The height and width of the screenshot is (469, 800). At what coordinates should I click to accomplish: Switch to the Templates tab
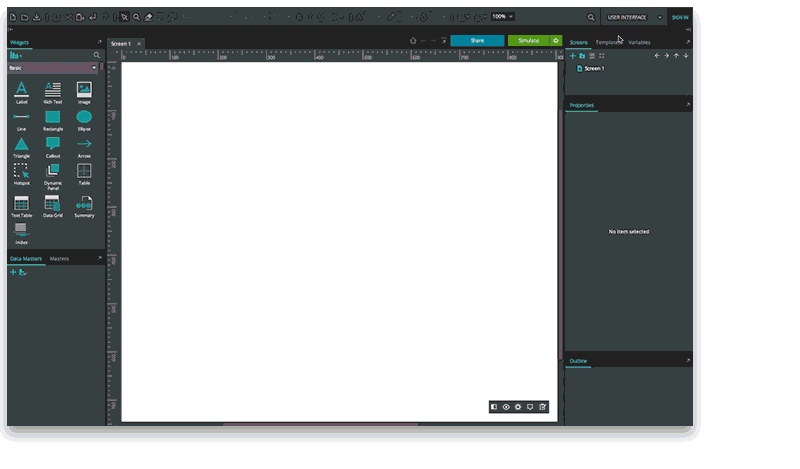pyautogui.click(x=609, y=42)
